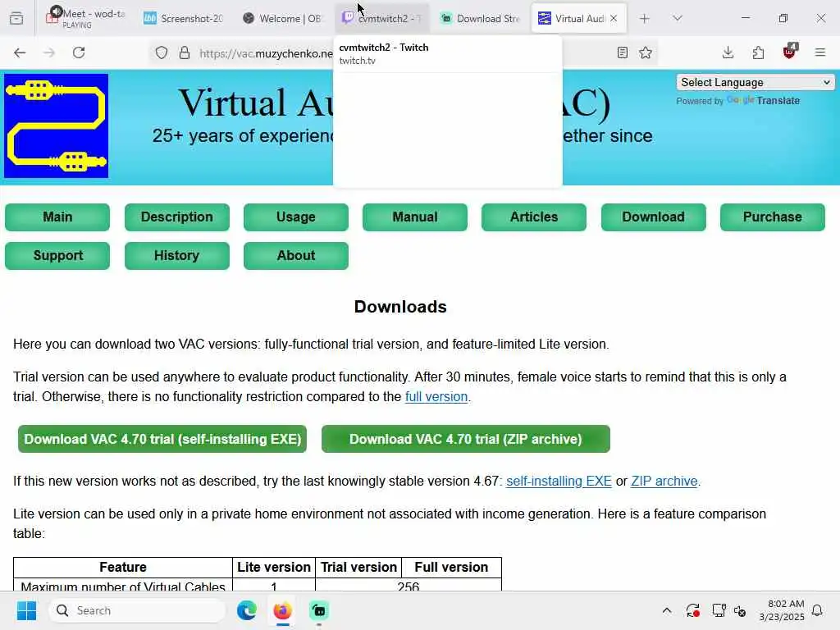The height and width of the screenshot is (630, 840).
Task: Open the Streamlabs taskbar icon
Action: [319, 610]
